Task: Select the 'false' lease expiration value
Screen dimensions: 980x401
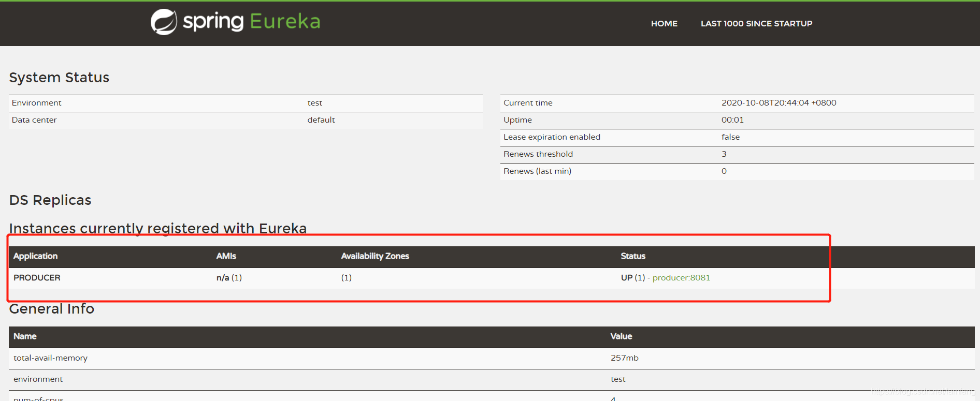Action: (730, 137)
